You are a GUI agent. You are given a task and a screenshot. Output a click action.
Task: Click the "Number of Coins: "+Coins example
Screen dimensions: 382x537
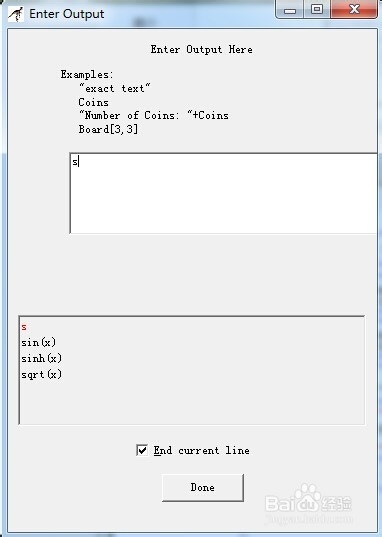(154, 115)
